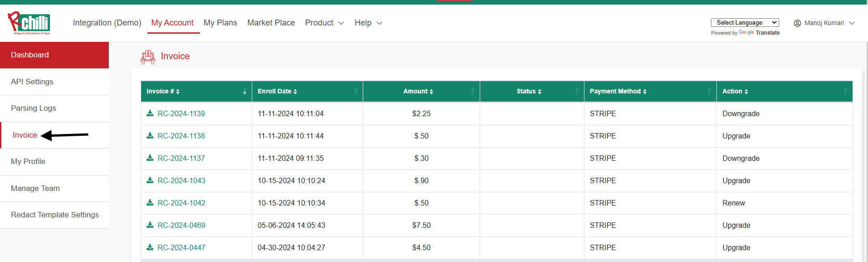The image size is (868, 262).
Task: Download invoice RC-2024-1139 via download icon
Action: [x=150, y=113]
